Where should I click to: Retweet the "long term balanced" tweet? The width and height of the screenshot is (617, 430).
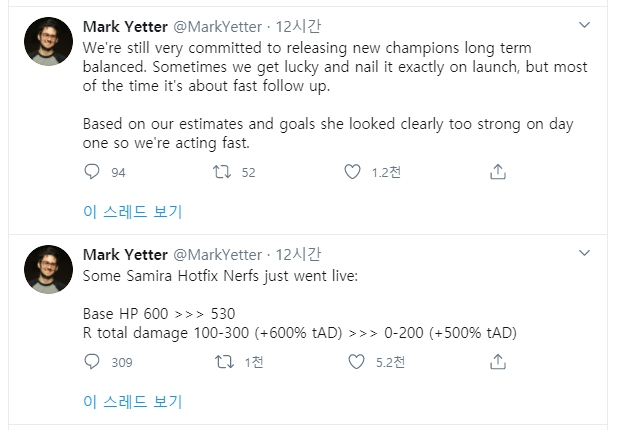pos(224,172)
